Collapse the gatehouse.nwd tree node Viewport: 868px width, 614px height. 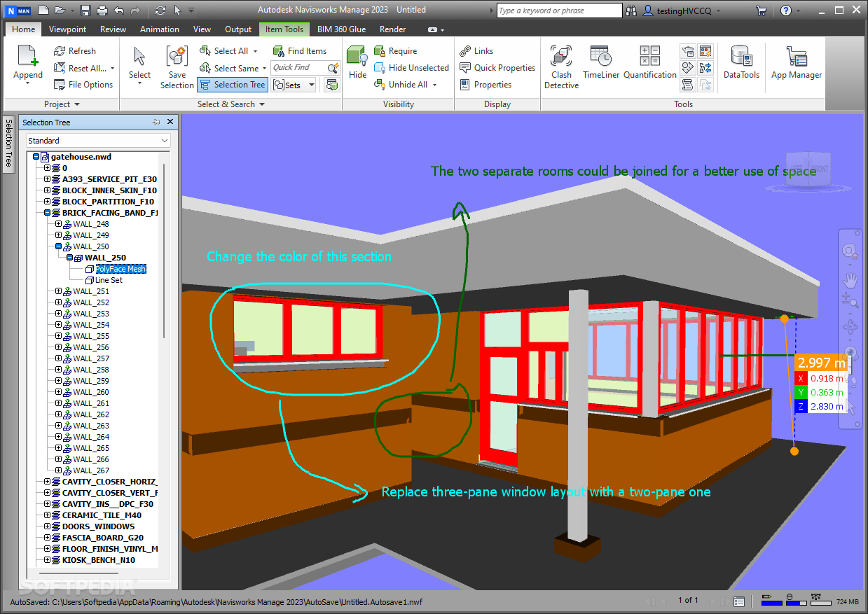click(36, 157)
